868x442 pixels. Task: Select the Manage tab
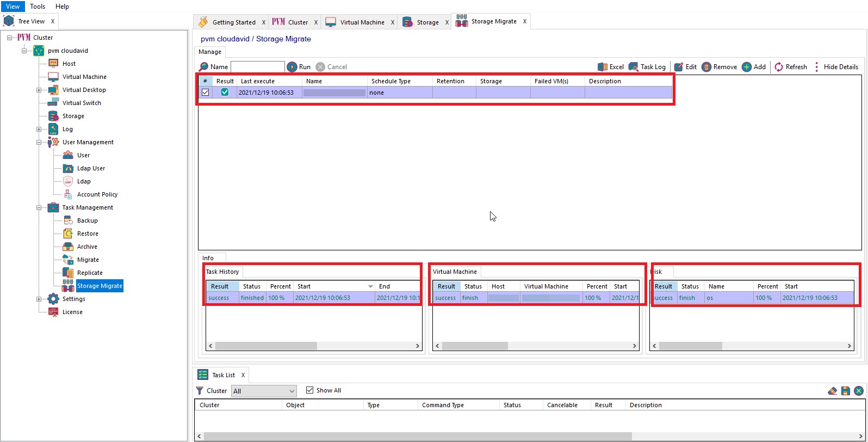[x=210, y=52]
